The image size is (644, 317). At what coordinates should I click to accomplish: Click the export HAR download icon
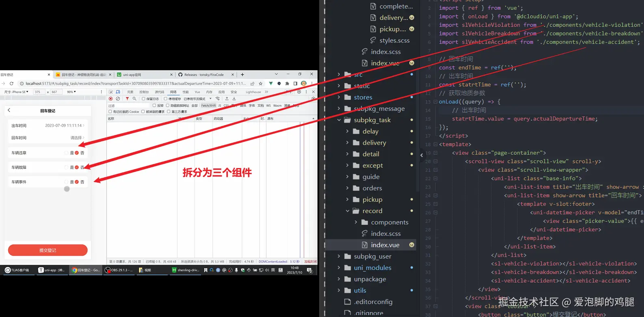coord(234,99)
